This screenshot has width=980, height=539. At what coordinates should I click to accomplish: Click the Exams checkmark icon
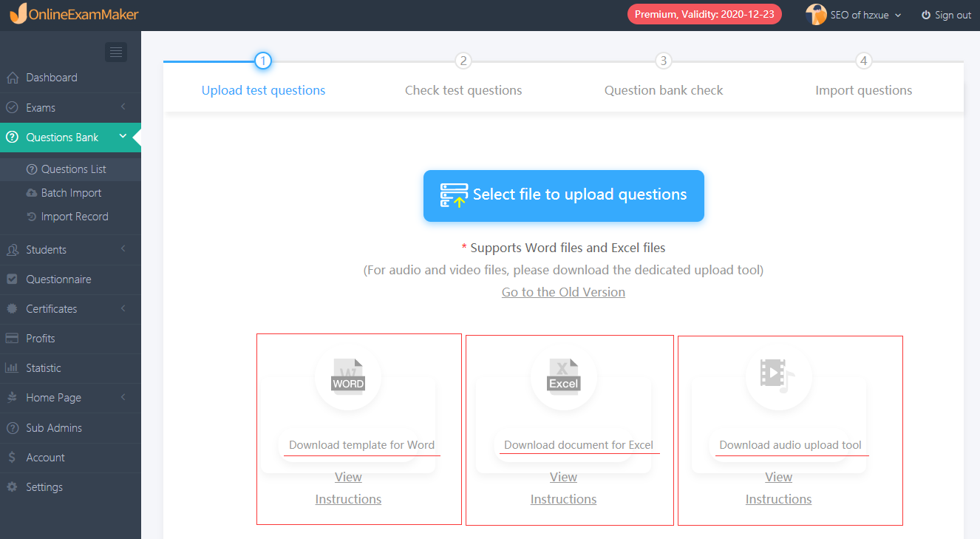coord(12,107)
